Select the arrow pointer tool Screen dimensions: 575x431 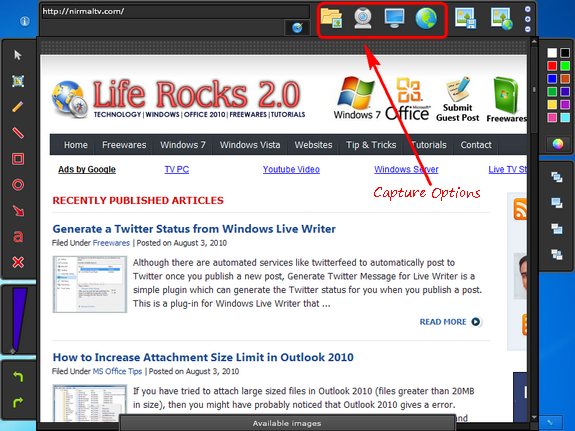point(18,55)
